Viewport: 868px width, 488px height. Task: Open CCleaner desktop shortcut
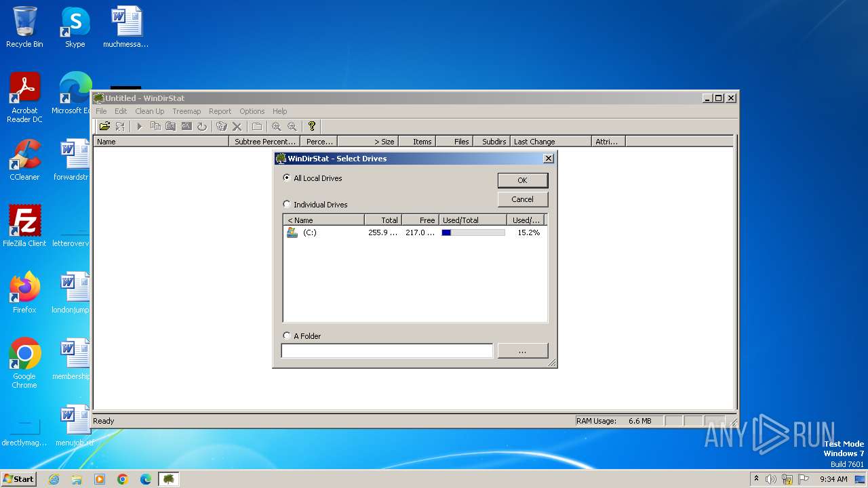coord(24,161)
